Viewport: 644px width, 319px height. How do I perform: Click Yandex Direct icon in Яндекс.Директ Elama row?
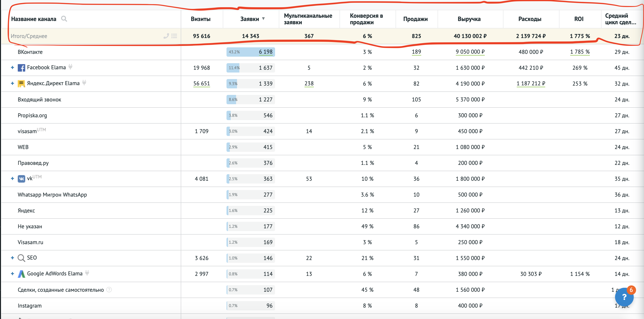tap(21, 84)
